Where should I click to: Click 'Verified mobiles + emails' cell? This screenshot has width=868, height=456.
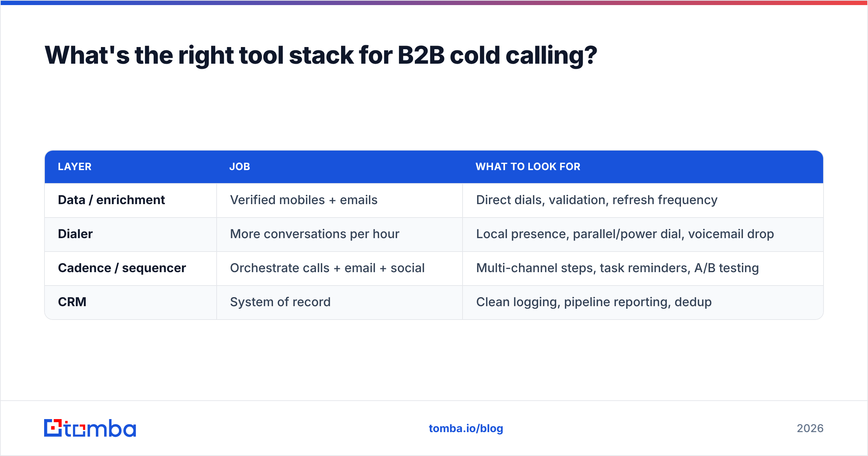(x=340, y=200)
